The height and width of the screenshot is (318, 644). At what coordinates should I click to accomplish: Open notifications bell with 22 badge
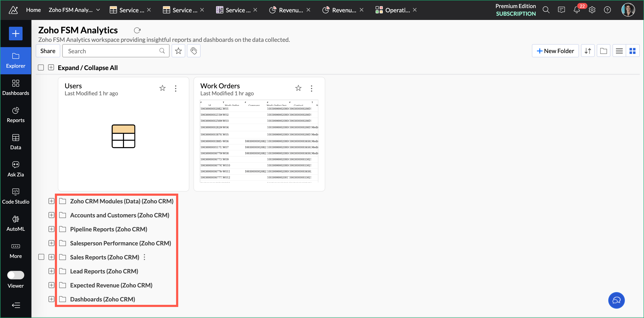[x=576, y=10]
